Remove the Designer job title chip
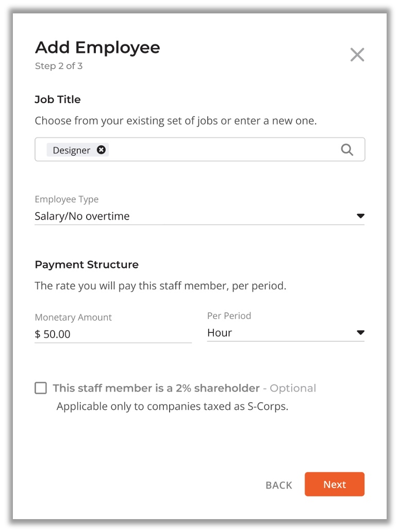 (101, 149)
